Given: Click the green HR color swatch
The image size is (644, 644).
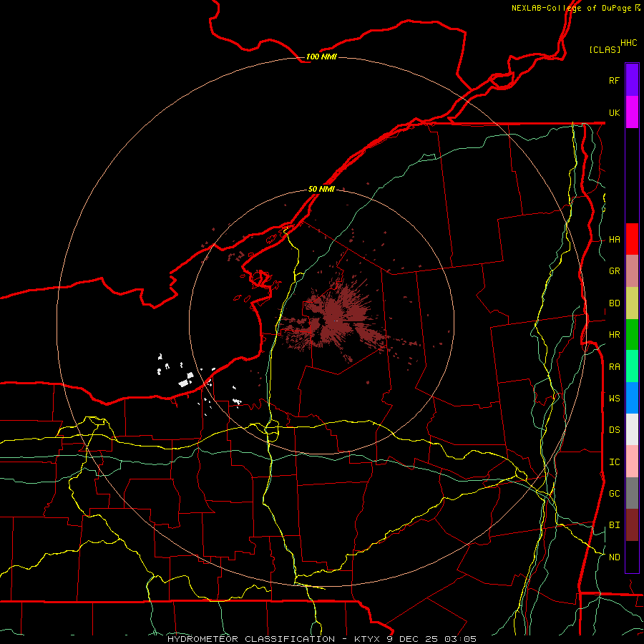Looking at the screenshot, I should pos(632,335).
